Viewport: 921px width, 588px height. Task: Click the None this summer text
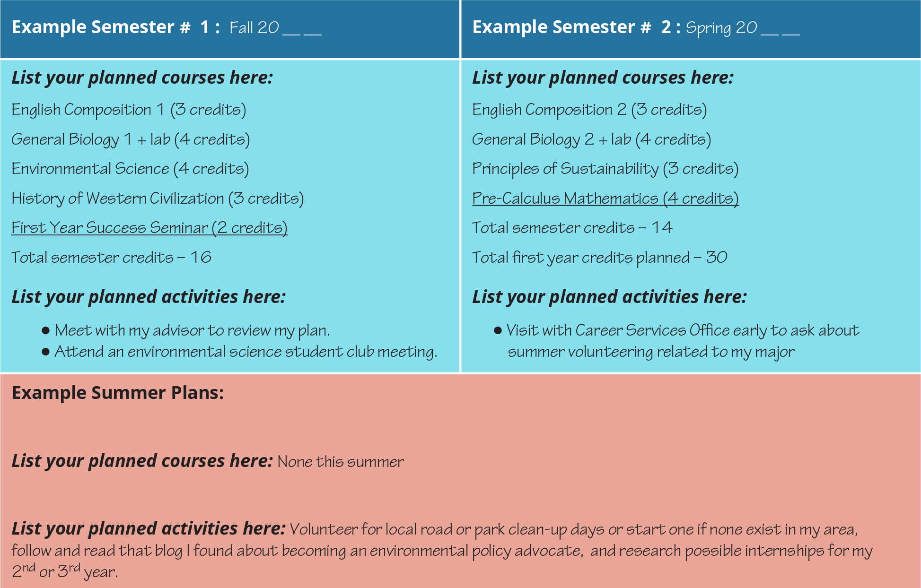point(341,462)
